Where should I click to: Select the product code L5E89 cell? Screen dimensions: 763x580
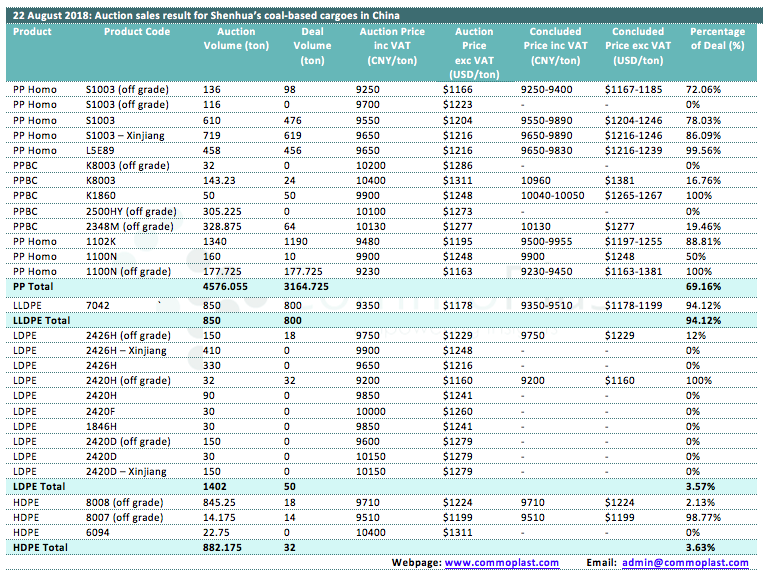(102, 150)
